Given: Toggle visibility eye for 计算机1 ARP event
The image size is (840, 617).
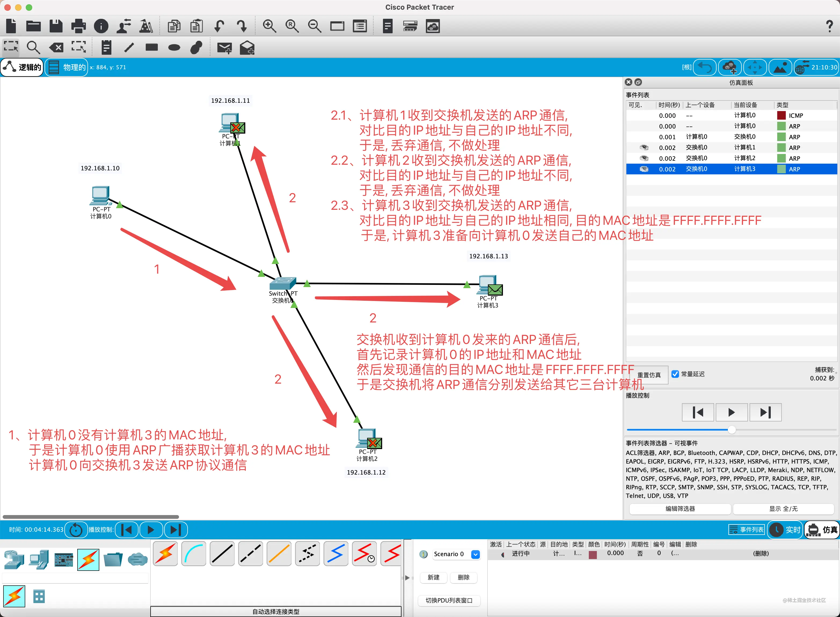Looking at the screenshot, I should 644,148.
